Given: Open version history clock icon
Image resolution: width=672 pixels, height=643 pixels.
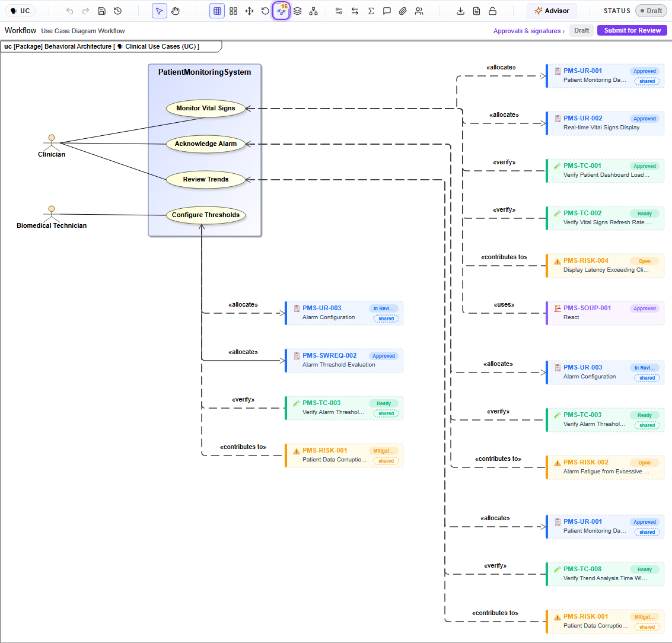Looking at the screenshot, I should click(118, 11).
